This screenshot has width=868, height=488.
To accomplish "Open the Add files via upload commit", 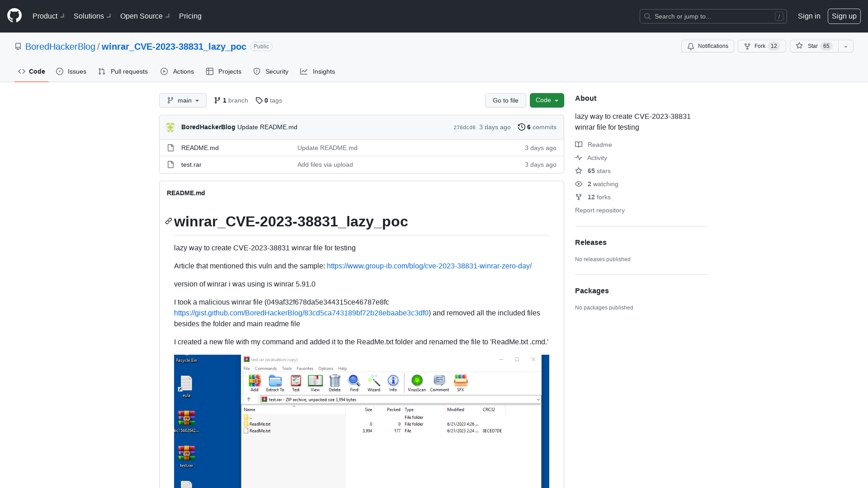I will tap(325, 164).
